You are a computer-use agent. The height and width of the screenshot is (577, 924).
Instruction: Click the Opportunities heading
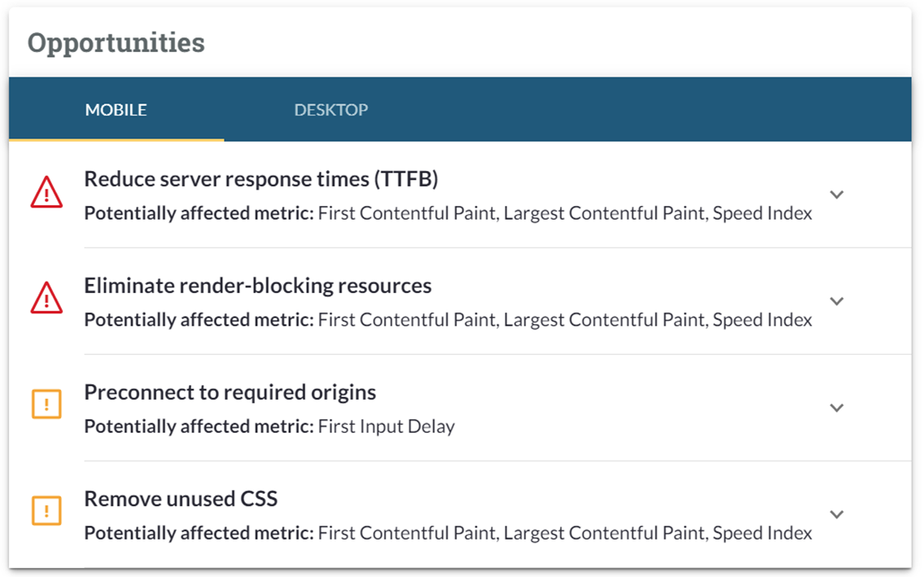click(116, 42)
